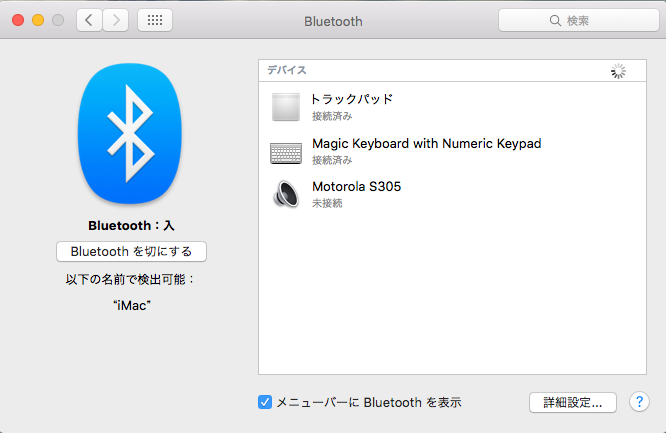Image resolution: width=666 pixels, height=433 pixels.
Task: Click the large Bluetooth logo icon
Action: click(x=130, y=133)
